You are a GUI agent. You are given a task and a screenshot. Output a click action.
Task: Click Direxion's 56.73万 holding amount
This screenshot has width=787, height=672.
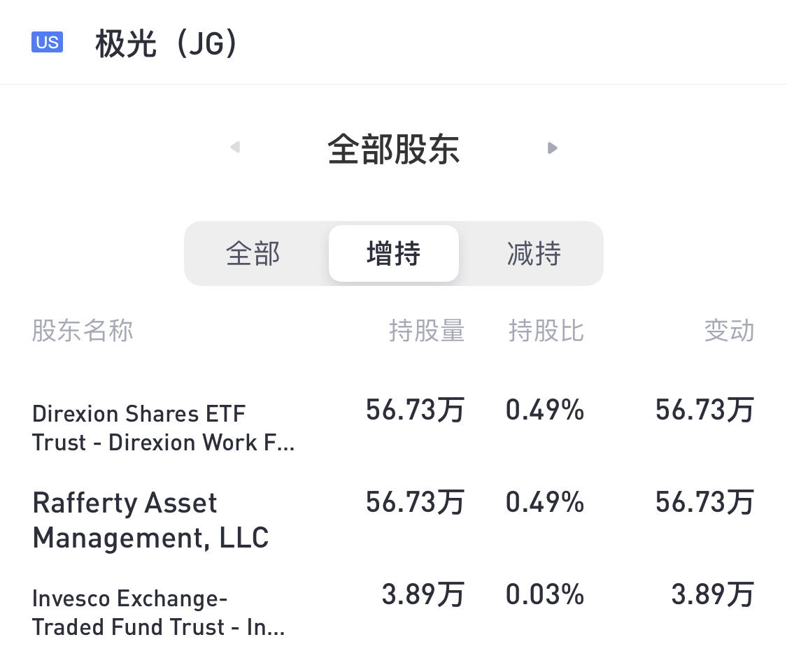[415, 410]
